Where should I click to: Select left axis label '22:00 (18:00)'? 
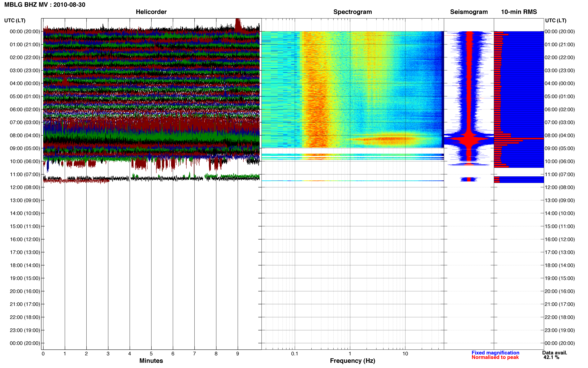point(25,317)
